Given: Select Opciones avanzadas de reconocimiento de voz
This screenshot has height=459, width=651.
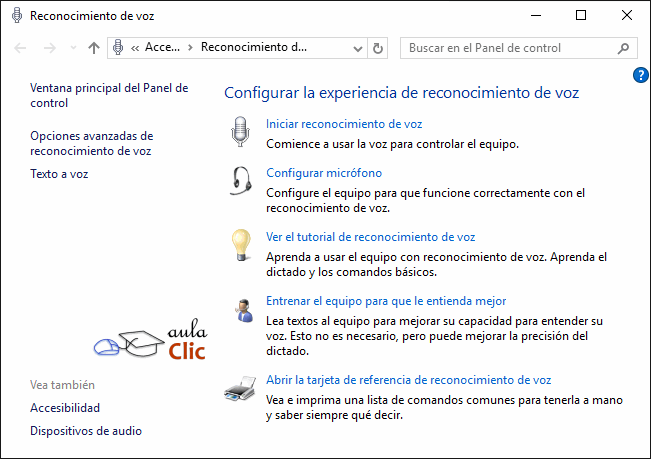Looking at the screenshot, I should [x=91, y=143].
